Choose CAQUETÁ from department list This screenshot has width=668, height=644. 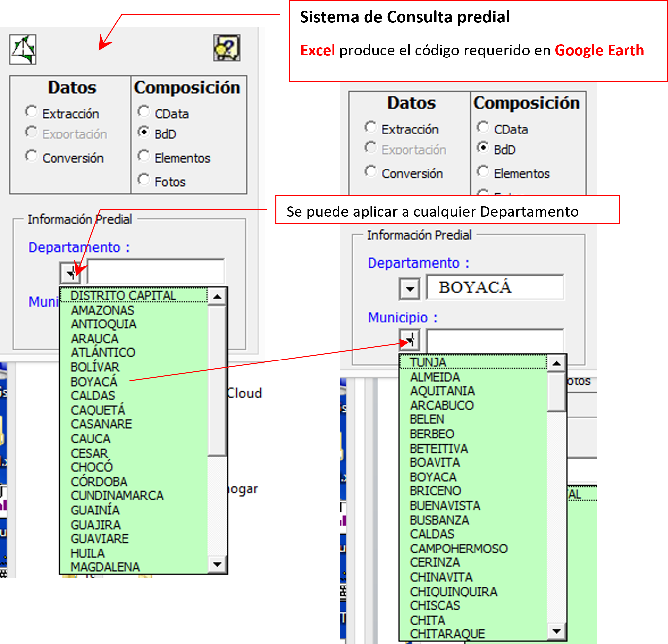(134, 410)
